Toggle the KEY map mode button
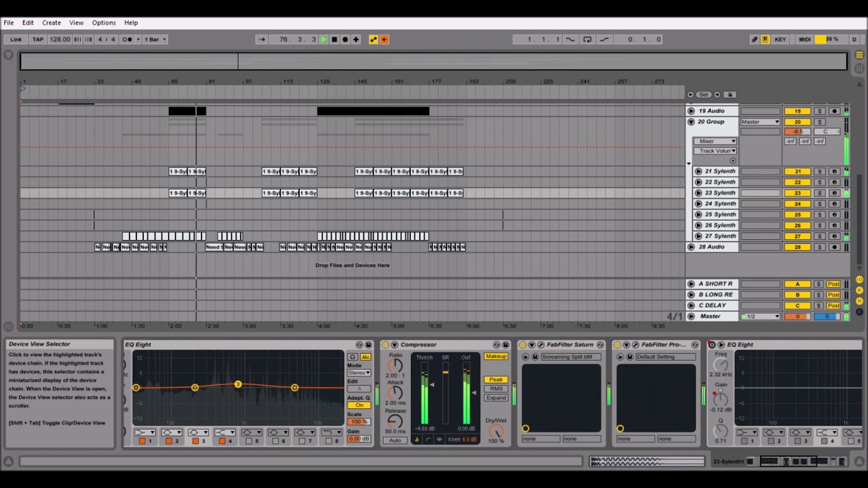The image size is (868, 488). (781, 39)
